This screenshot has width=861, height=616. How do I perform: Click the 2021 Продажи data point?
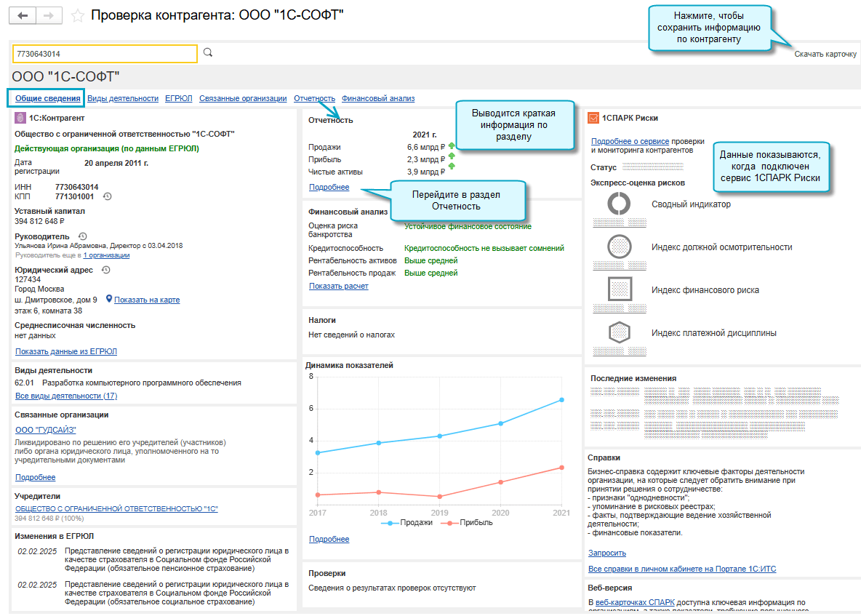[x=561, y=400]
